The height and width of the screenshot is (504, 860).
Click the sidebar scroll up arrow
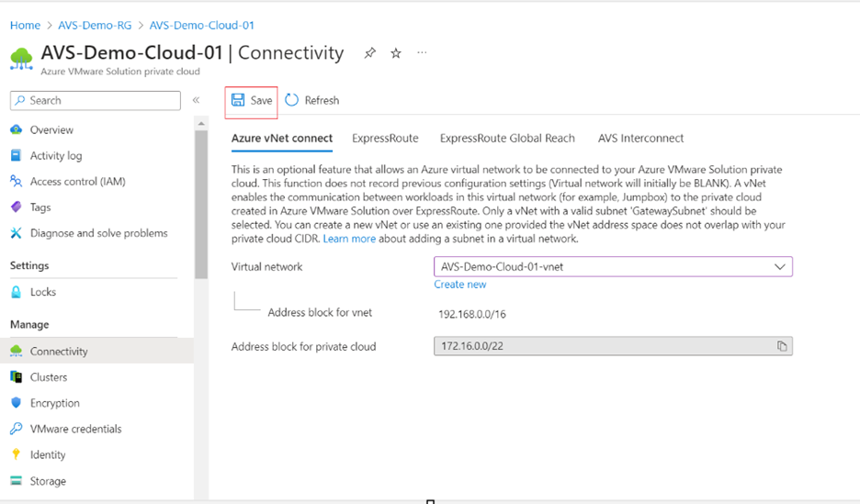pyautogui.click(x=201, y=124)
